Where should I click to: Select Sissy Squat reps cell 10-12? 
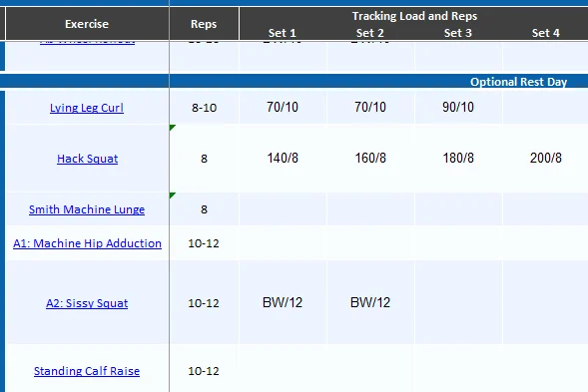tap(204, 303)
